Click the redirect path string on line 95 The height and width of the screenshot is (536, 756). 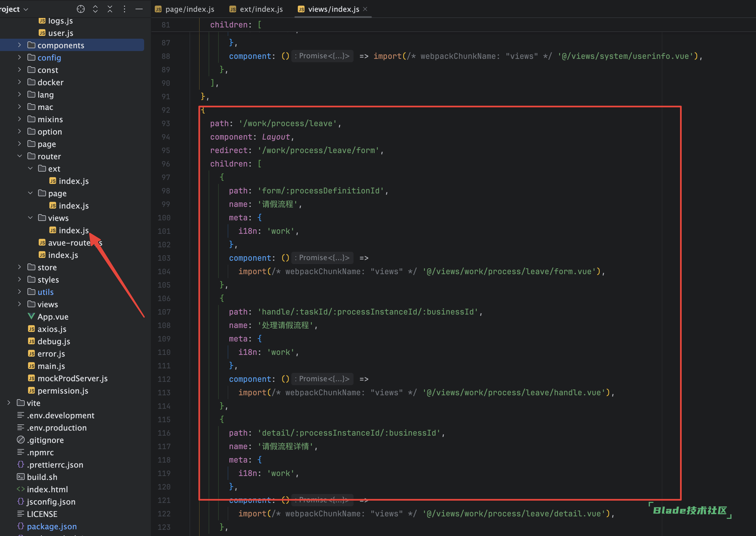point(318,150)
